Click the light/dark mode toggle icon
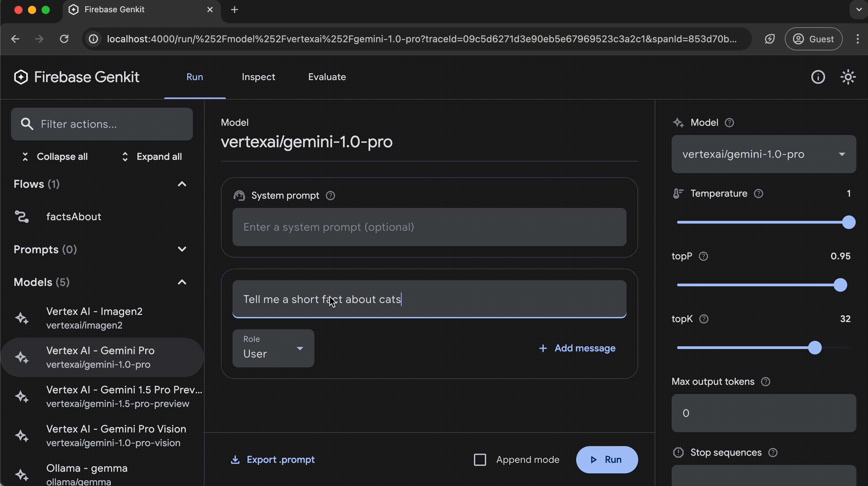The height and width of the screenshot is (486, 868). [x=848, y=76]
